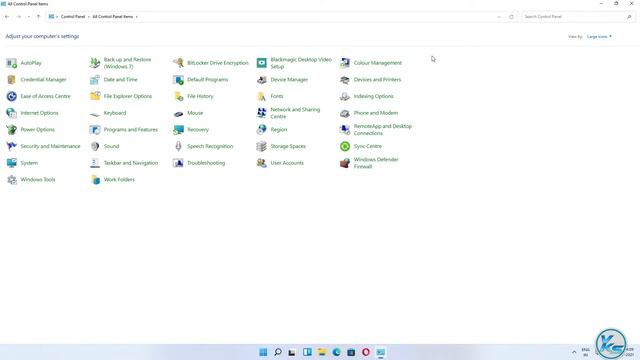Image resolution: width=640 pixels, height=360 pixels.
Task: Open the Power Options icon
Action: [x=12, y=130]
